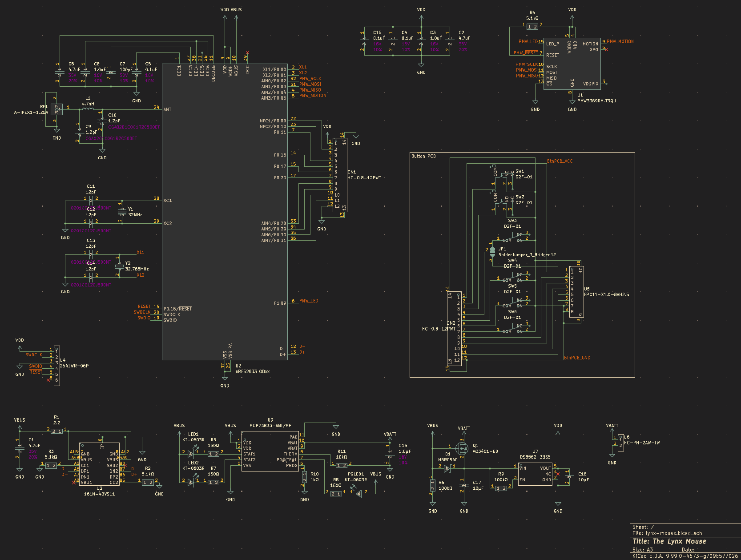
Task: Click the "Button PCB" frame title text
Action: (423, 156)
